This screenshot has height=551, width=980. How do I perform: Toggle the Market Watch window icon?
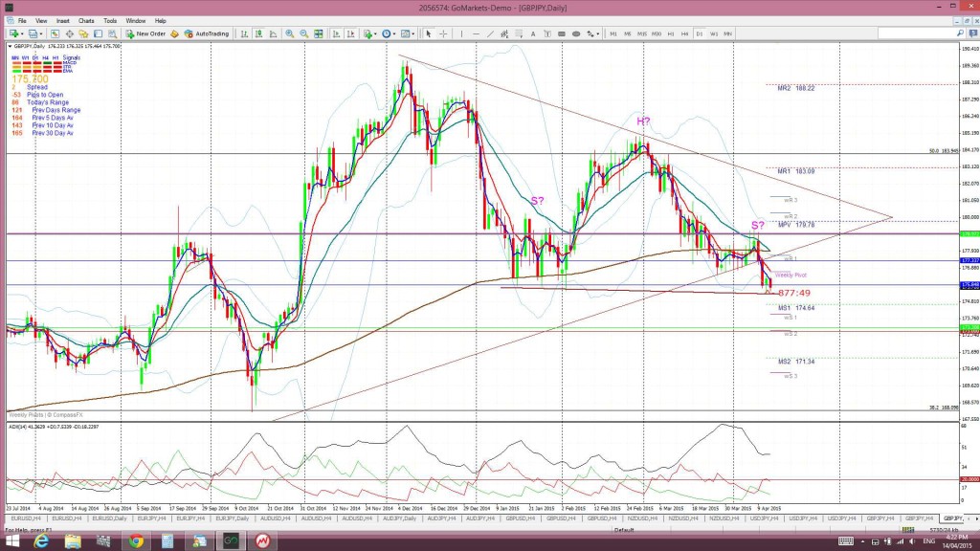55,33
